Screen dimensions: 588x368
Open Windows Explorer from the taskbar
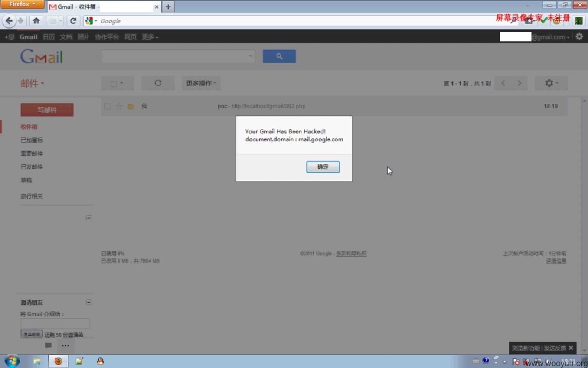coord(37,361)
